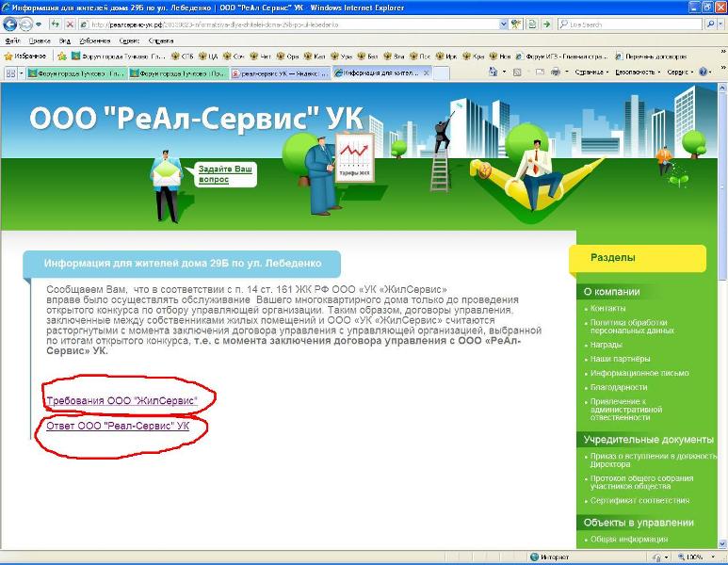Click inside the Live Search box
728x565 pixels.
[632, 24]
